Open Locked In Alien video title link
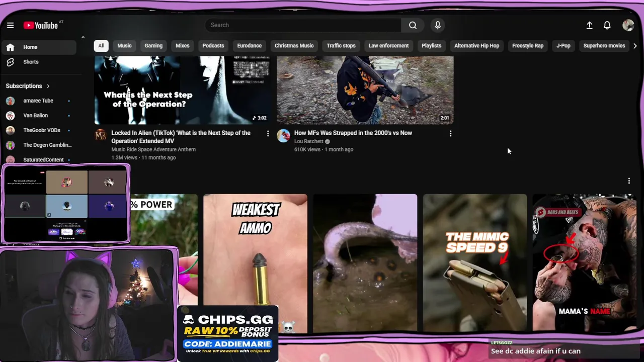644x362 pixels. 181,137
